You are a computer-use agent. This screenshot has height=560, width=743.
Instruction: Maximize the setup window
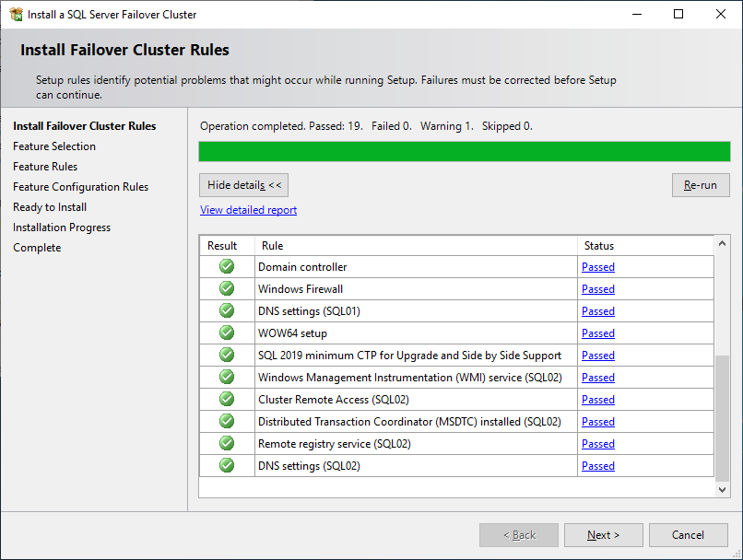click(x=678, y=14)
